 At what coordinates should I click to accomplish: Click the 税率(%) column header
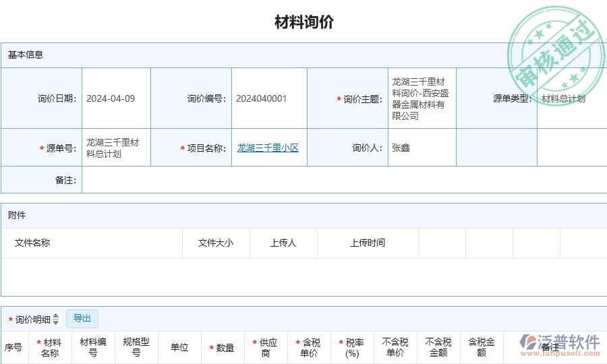click(x=352, y=348)
